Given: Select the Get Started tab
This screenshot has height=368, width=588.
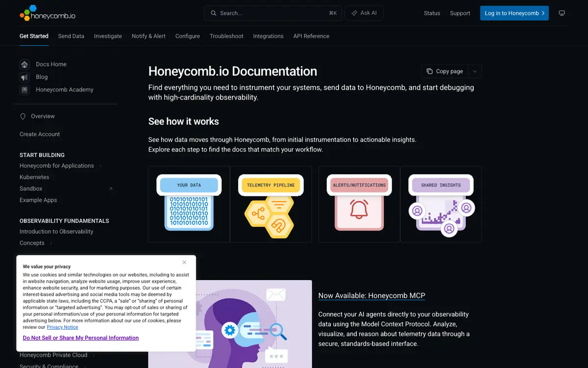Looking at the screenshot, I should pos(34,36).
